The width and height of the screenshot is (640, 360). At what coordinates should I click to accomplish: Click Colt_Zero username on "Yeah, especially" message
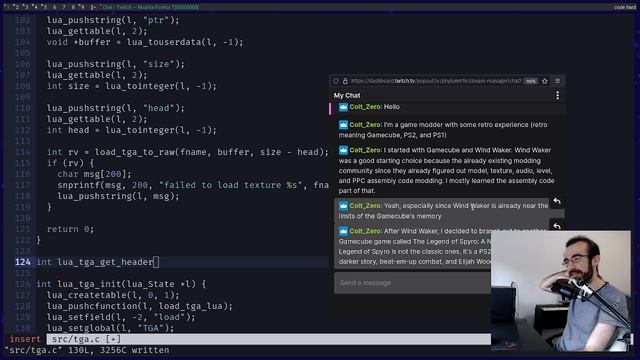click(365, 206)
